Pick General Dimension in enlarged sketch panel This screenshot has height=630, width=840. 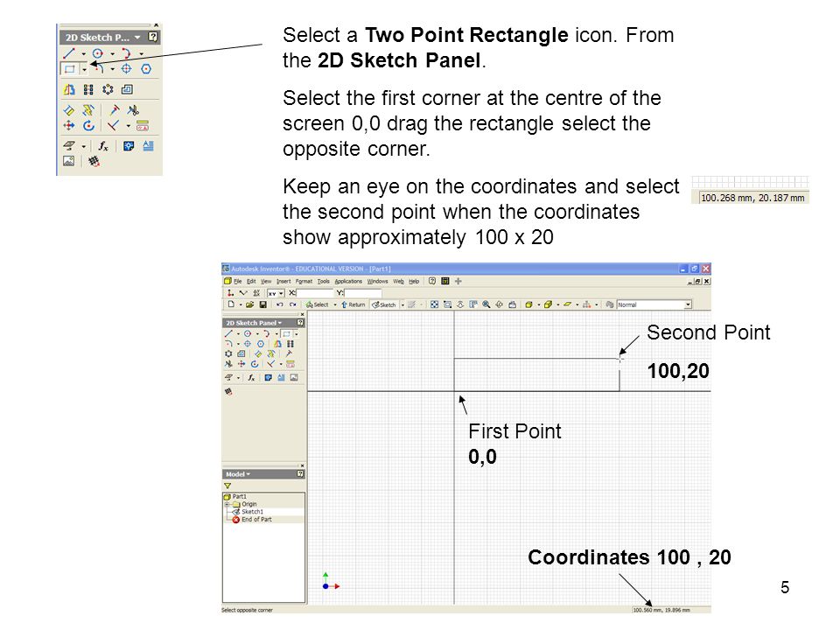(x=68, y=110)
